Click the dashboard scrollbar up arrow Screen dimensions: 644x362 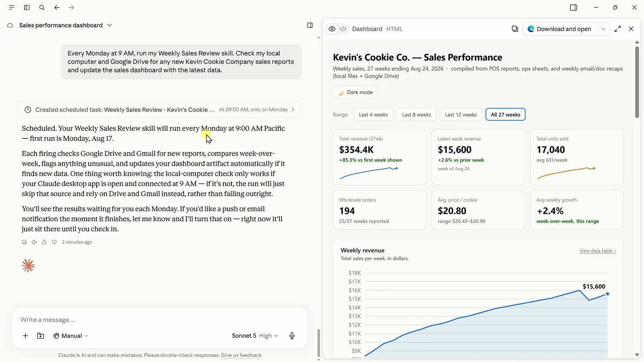point(637,42)
